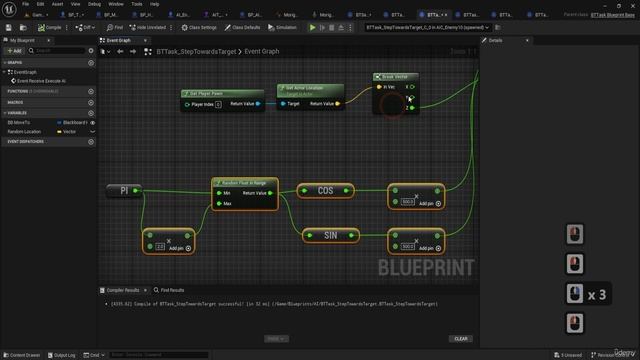640x360 pixels.
Task: Open the Help menu
Action: [154, 4]
